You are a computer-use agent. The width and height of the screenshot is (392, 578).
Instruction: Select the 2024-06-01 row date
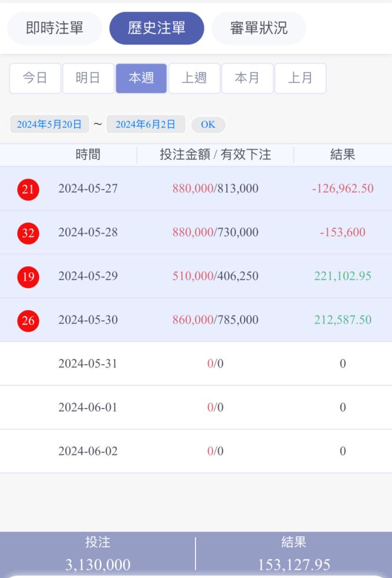88,407
